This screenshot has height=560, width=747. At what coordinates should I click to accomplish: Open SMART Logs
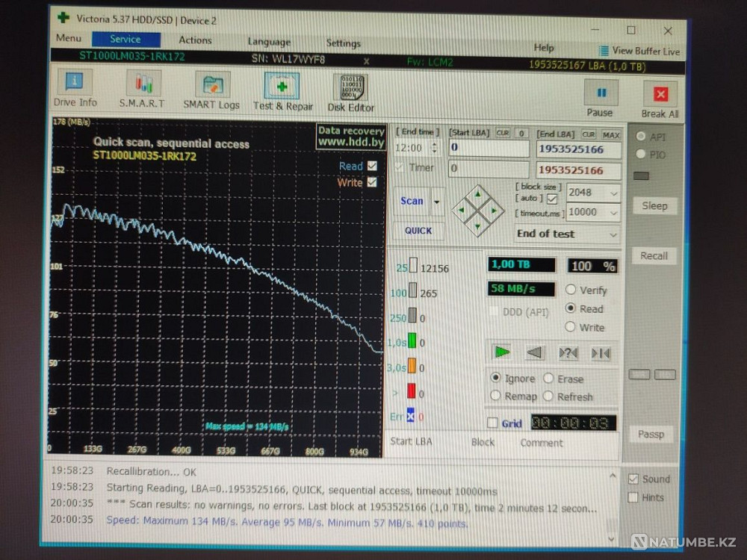pos(211,88)
